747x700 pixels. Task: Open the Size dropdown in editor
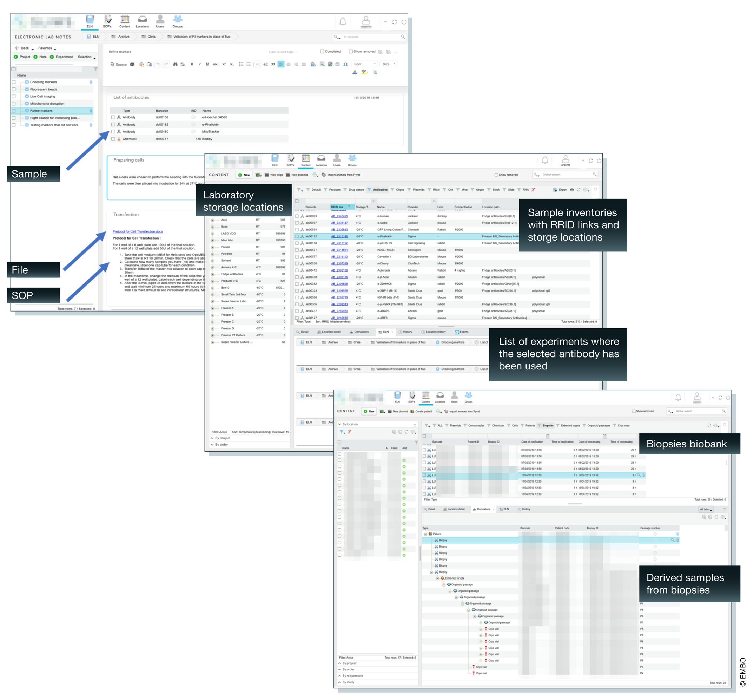click(389, 64)
